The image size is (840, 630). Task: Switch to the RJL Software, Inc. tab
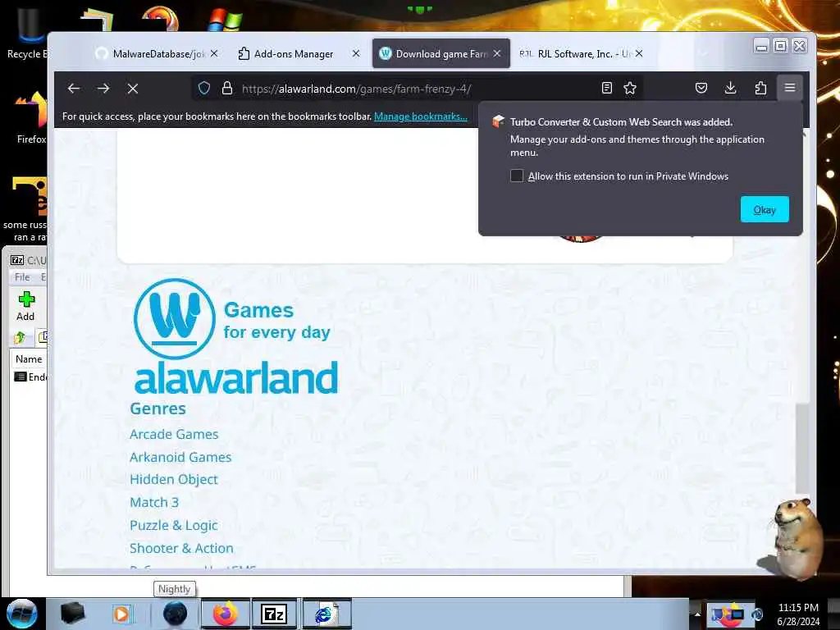coord(580,53)
